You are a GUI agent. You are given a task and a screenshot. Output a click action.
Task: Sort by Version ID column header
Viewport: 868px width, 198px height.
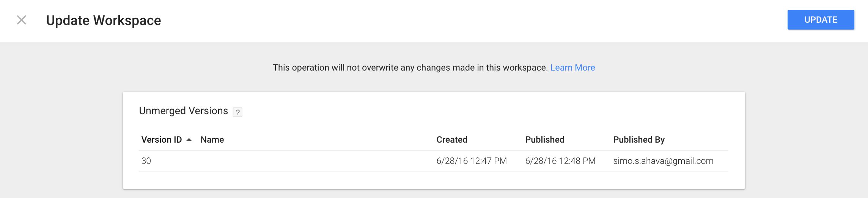coord(162,140)
